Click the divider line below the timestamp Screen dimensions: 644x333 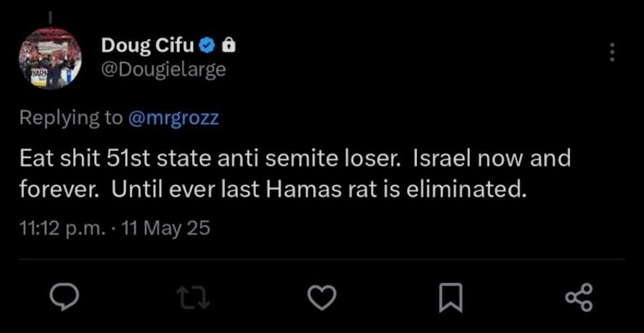322,258
